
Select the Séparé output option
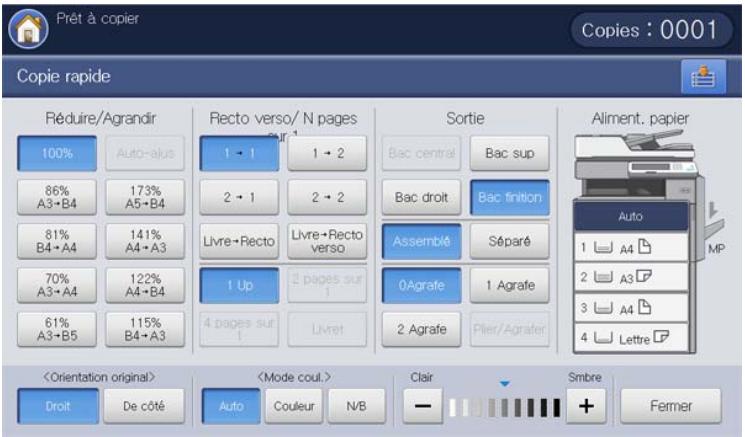(x=510, y=240)
